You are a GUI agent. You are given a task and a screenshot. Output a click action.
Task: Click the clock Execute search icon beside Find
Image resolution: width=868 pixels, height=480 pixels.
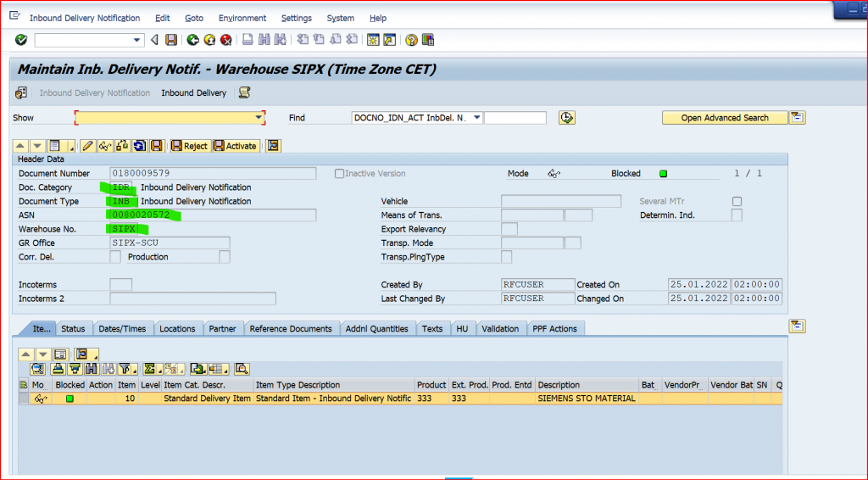pyautogui.click(x=567, y=117)
